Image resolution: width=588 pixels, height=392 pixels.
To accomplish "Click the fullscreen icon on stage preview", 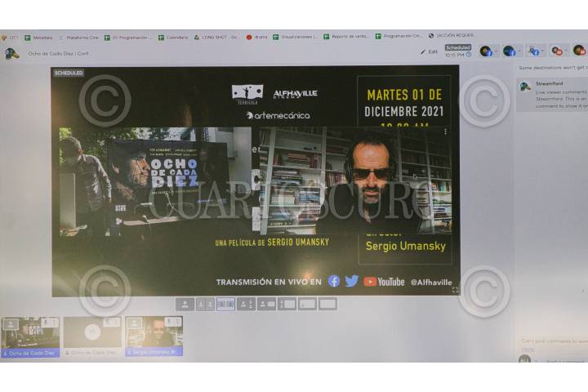I will [455, 290].
